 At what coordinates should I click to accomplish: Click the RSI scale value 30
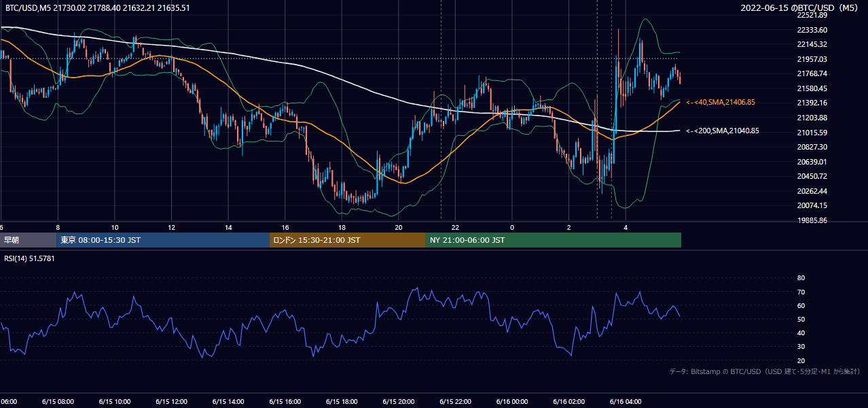pos(801,347)
